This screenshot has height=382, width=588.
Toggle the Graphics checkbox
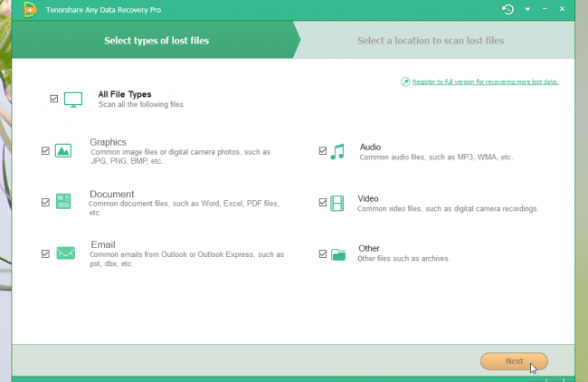(x=45, y=151)
